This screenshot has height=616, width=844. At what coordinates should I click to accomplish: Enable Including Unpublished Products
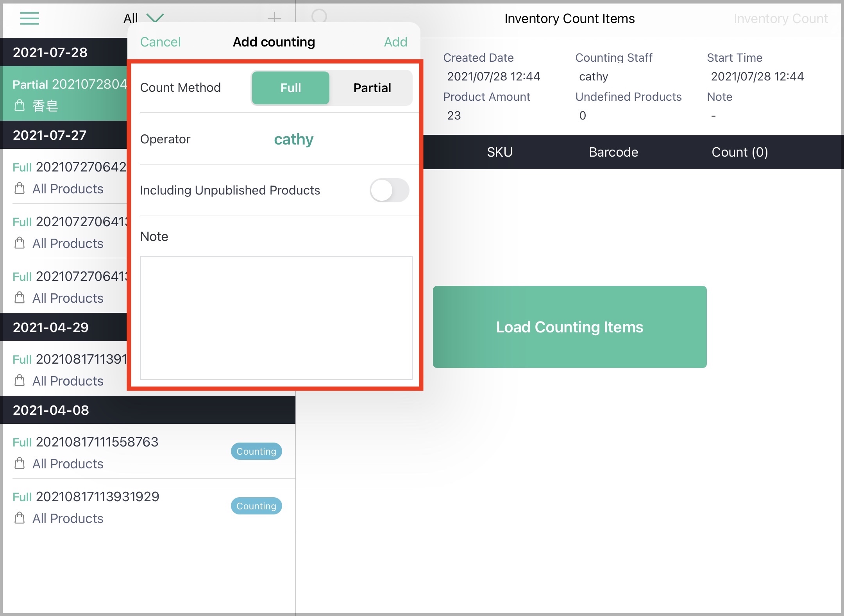click(389, 190)
